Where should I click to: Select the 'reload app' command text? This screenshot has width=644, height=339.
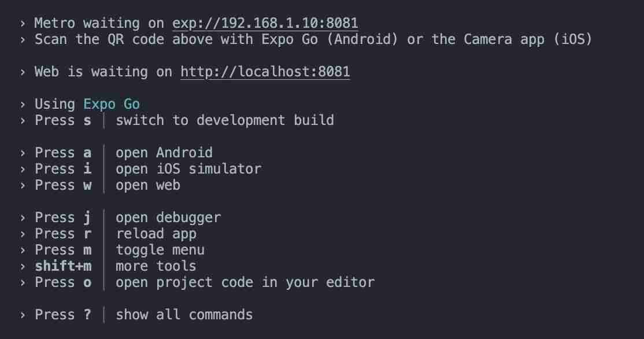(156, 234)
